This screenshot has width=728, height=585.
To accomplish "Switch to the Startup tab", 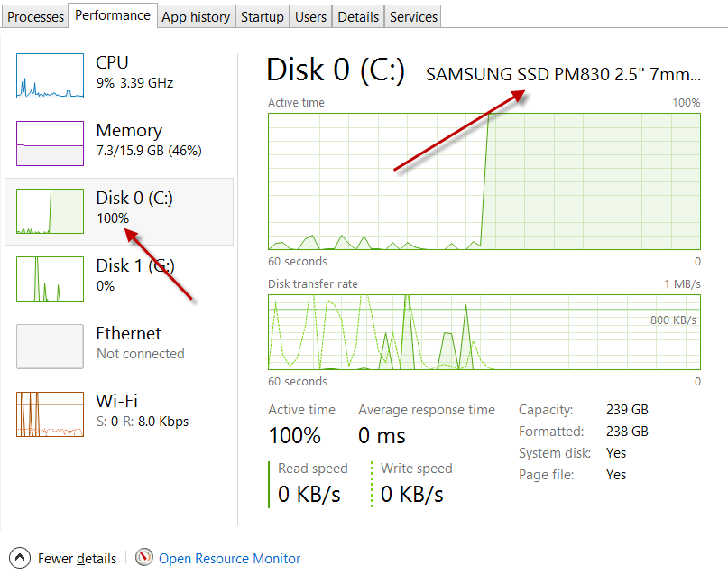I will (262, 15).
